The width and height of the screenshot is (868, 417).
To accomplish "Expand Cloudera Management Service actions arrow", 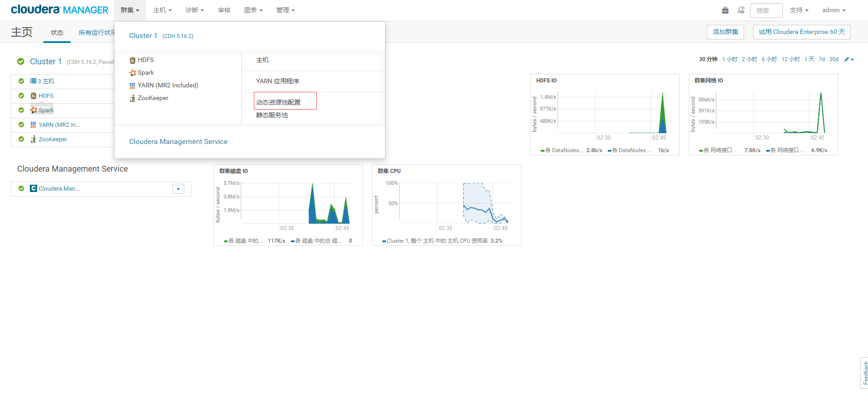I will point(178,189).
